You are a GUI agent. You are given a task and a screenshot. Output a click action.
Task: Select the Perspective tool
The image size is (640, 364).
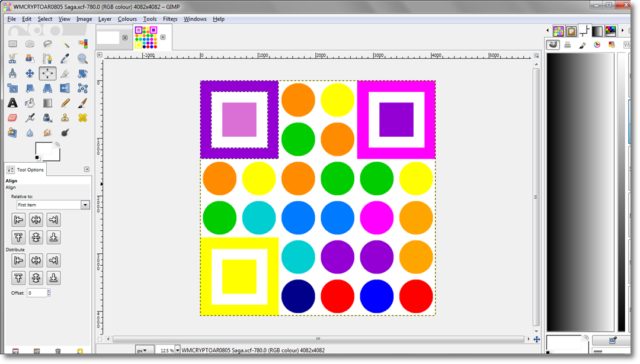[x=47, y=88]
